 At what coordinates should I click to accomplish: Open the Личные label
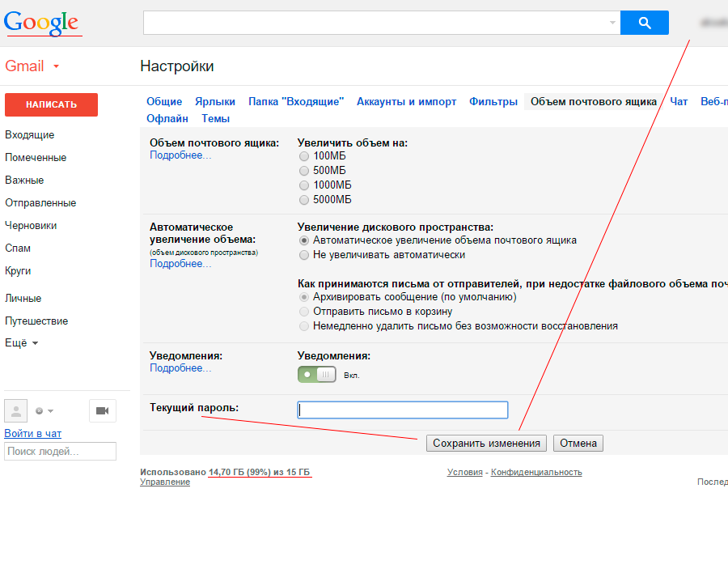coord(23,299)
